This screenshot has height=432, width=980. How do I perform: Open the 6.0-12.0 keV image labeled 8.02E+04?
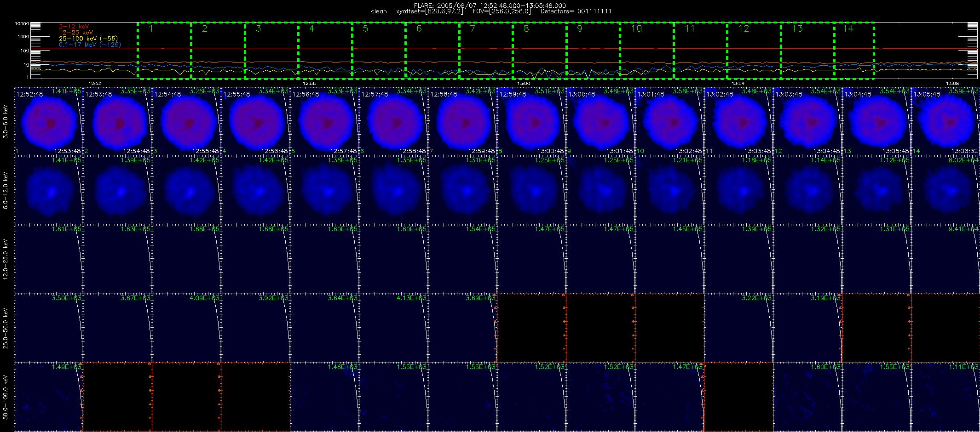pyautogui.click(x=945, y=190)
